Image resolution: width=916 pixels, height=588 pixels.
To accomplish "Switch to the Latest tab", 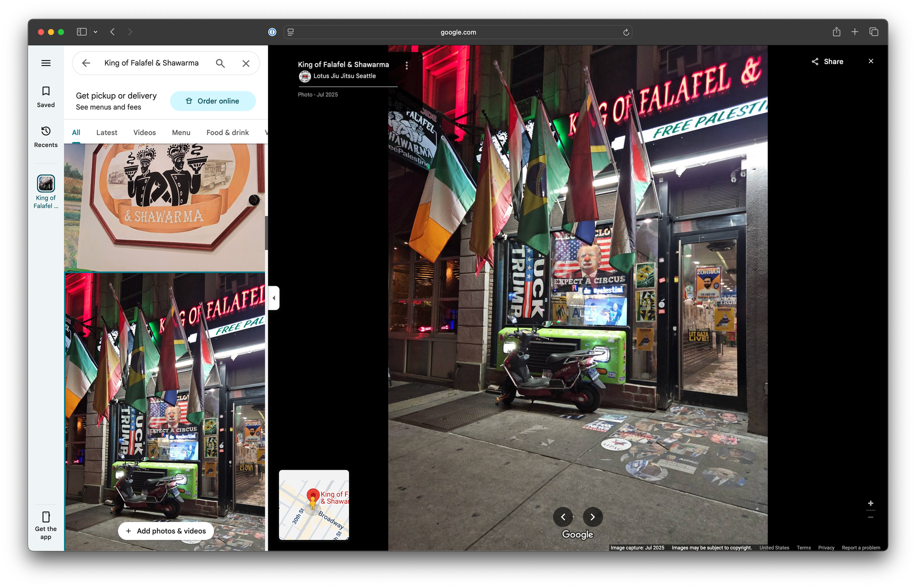I will click(x=107, y=132).
